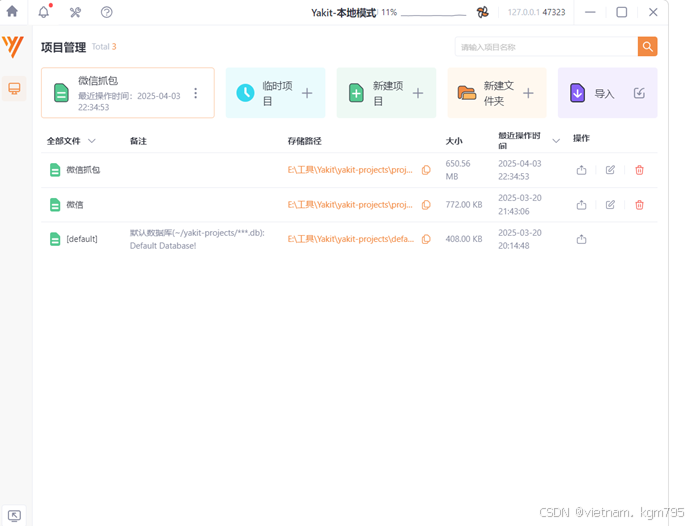Open the 微信抓包 row name

[83, 170]
